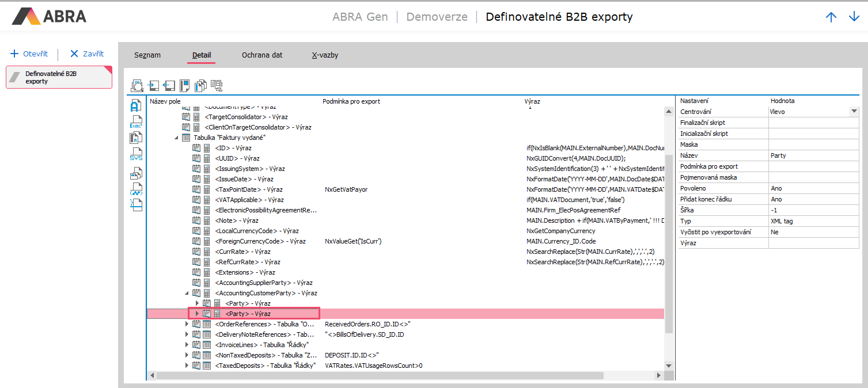The height and width of the screenshot is (388, 868).
Task: Click the notepad icon of the <CurrRate> row
Action: coord(196,252)
